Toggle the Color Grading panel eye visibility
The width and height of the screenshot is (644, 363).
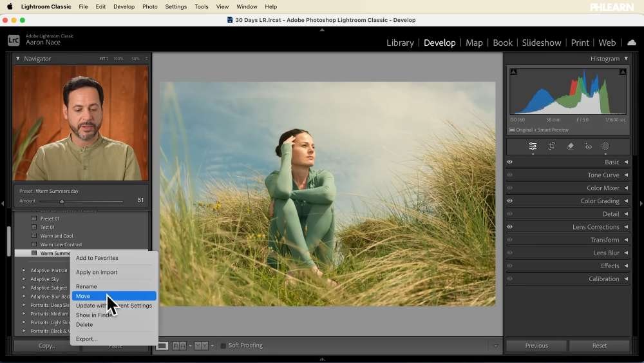tap(509, 201)
